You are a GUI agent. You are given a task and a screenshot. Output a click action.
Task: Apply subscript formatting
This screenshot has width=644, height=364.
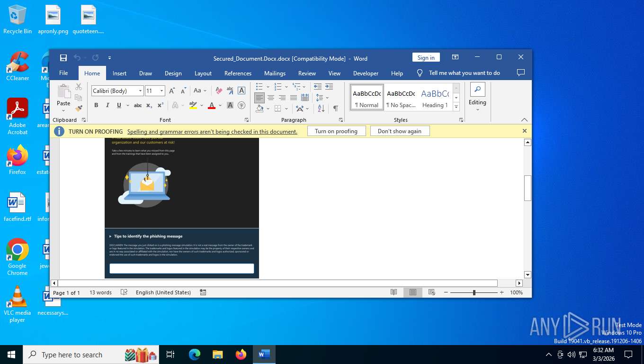(149, 105)
